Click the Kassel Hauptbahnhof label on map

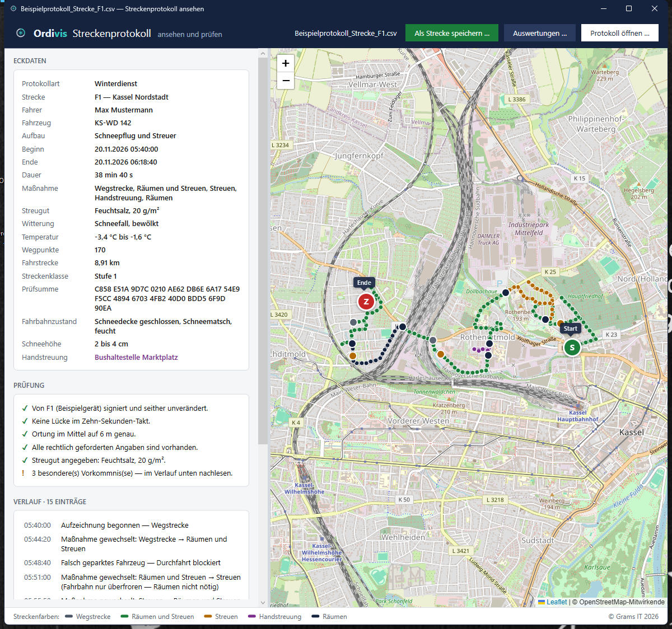(578, 416)
